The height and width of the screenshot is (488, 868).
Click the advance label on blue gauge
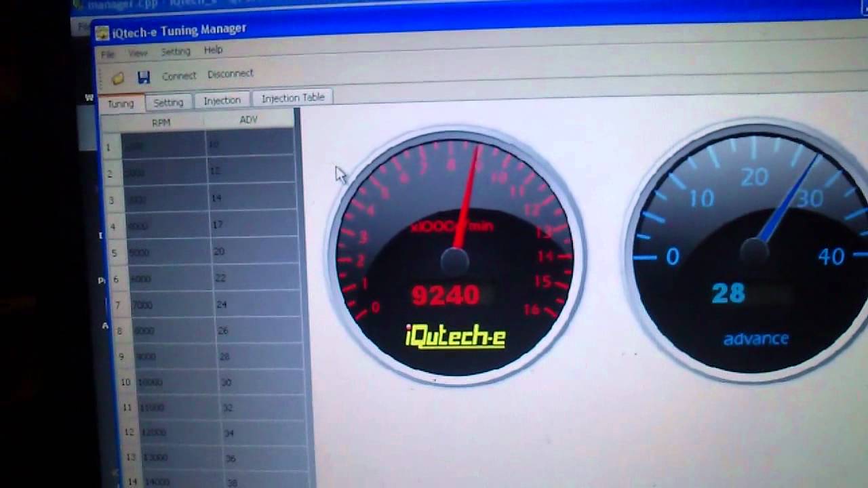pos(755,339)
